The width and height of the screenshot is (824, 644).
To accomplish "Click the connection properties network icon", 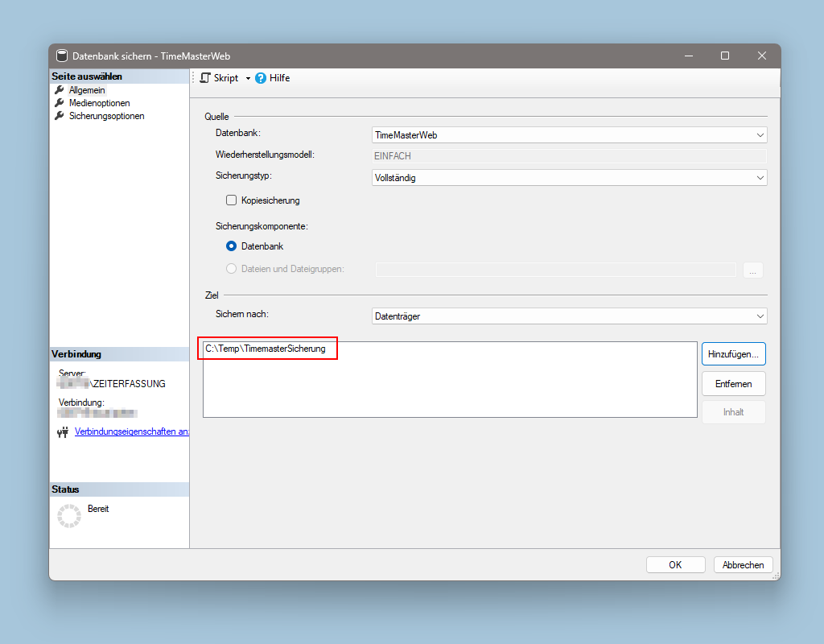I will pyautogui.click(x=63, y=432).
